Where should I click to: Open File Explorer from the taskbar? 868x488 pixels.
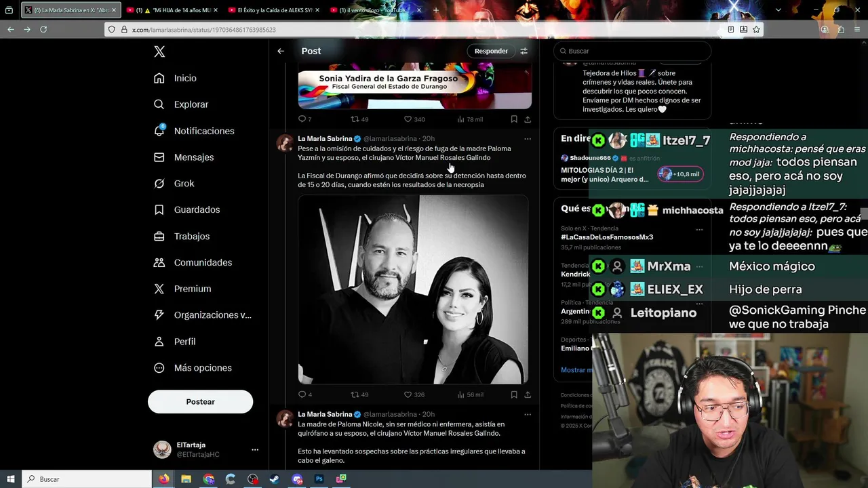point(186,479)
